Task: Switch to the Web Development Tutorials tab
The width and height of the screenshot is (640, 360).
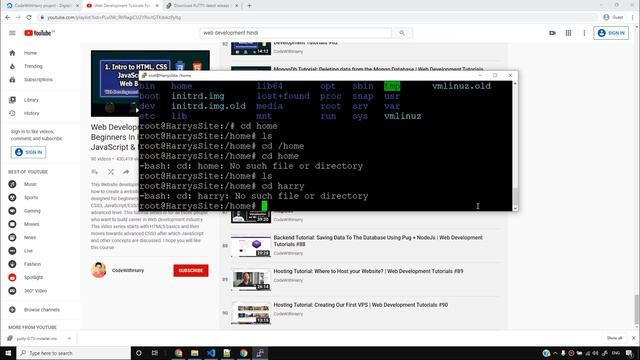Action: coord(122,6)
